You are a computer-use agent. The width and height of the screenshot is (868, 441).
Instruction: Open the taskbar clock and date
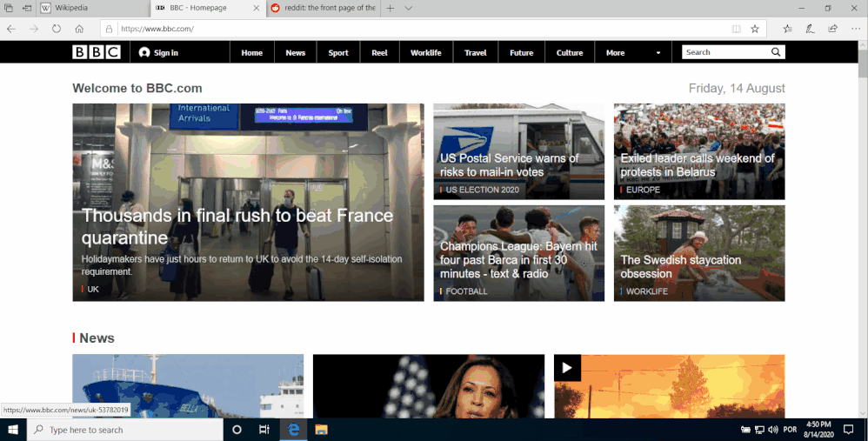818,430
